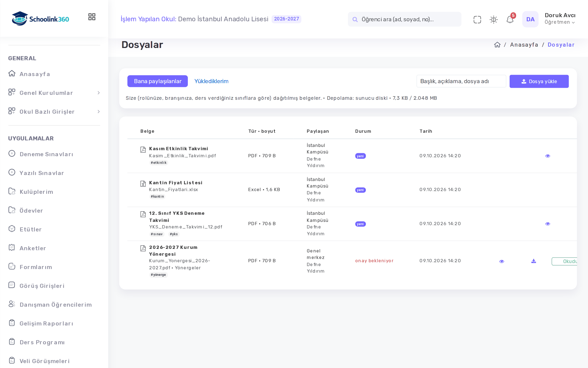Click Kantin_Fiyatlari.xlsx file name

pyautogui.click(x=174, y=189)
